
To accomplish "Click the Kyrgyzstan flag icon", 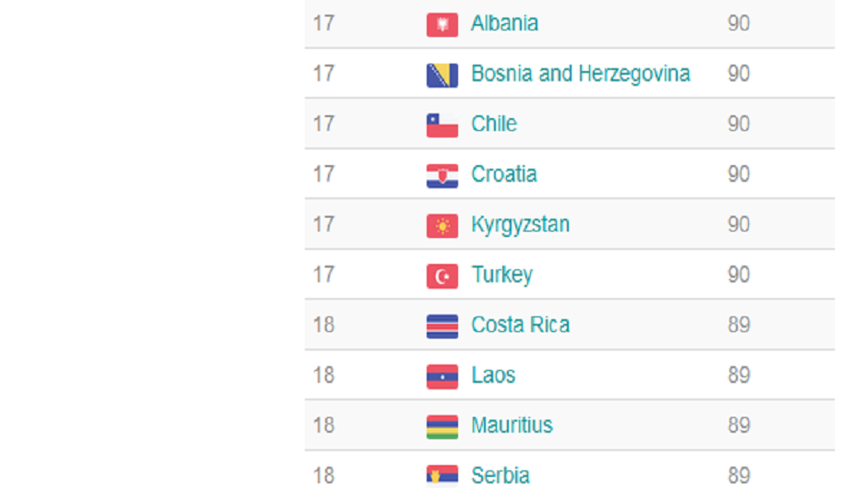I will pos(442,226).
